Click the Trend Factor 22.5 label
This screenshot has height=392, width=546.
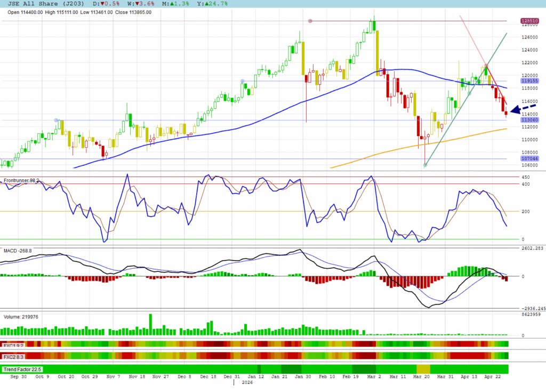pyautogui.click(x=22, y=369)
